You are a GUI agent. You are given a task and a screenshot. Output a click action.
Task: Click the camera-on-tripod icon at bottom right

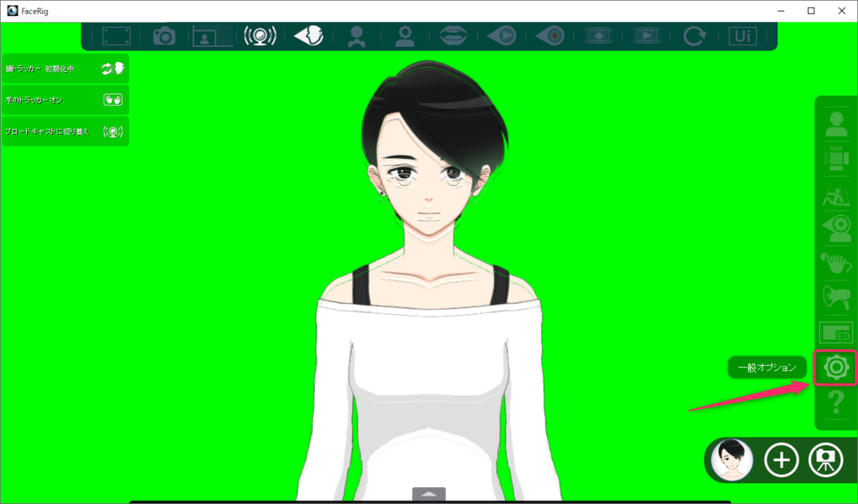pyautogui.click(x=825, y=460)
